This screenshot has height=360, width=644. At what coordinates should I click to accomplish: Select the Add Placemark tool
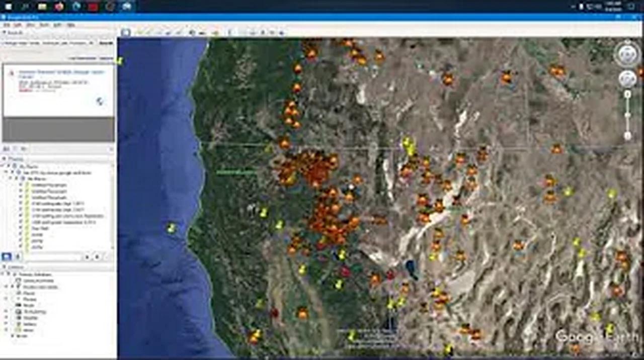139,32
